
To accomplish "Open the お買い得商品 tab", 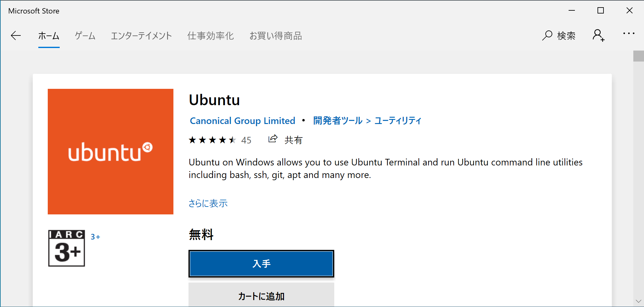I will 276,36.
